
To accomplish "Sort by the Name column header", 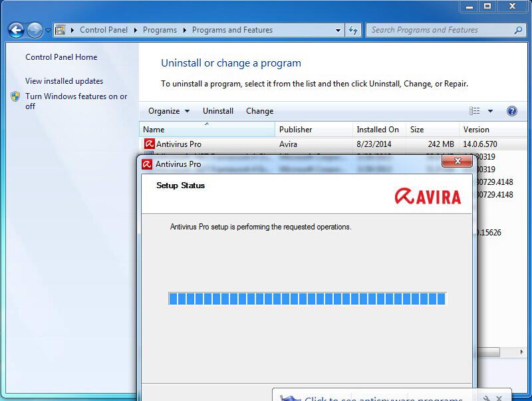I will 207,130.
